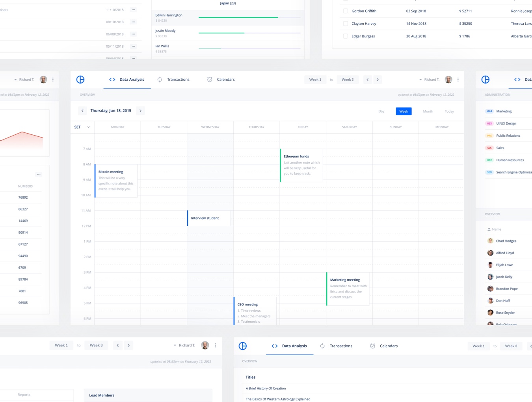532x402 pixels.
Task: Select Brandon Pope in the overview list
Action: 507,289
